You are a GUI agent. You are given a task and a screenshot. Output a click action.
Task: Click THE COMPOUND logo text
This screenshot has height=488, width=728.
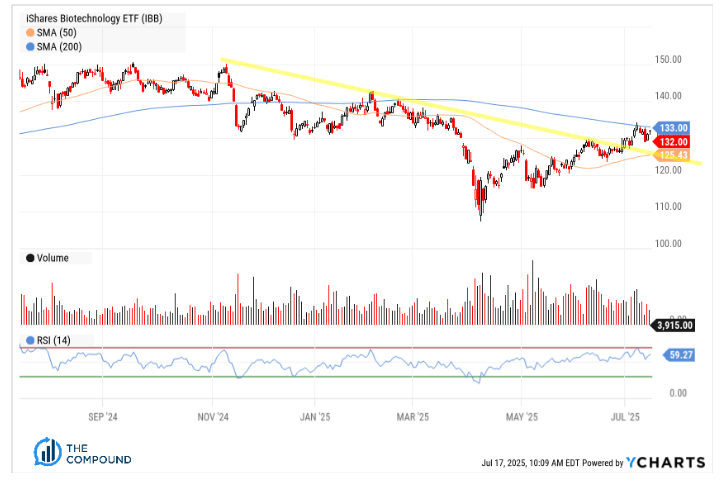[x=98, y=454]
